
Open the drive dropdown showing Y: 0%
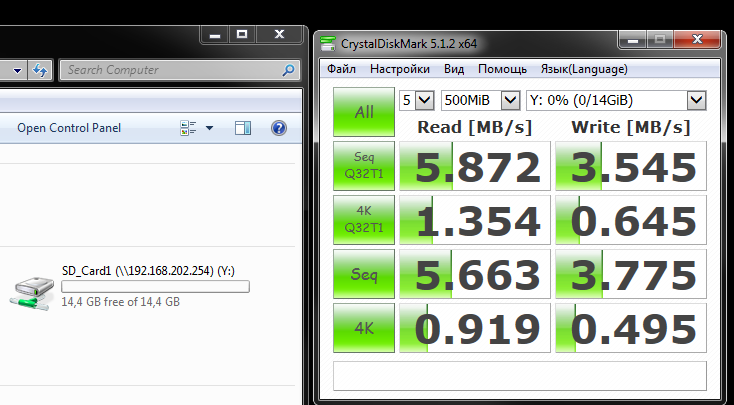click(x=617, y=100)
